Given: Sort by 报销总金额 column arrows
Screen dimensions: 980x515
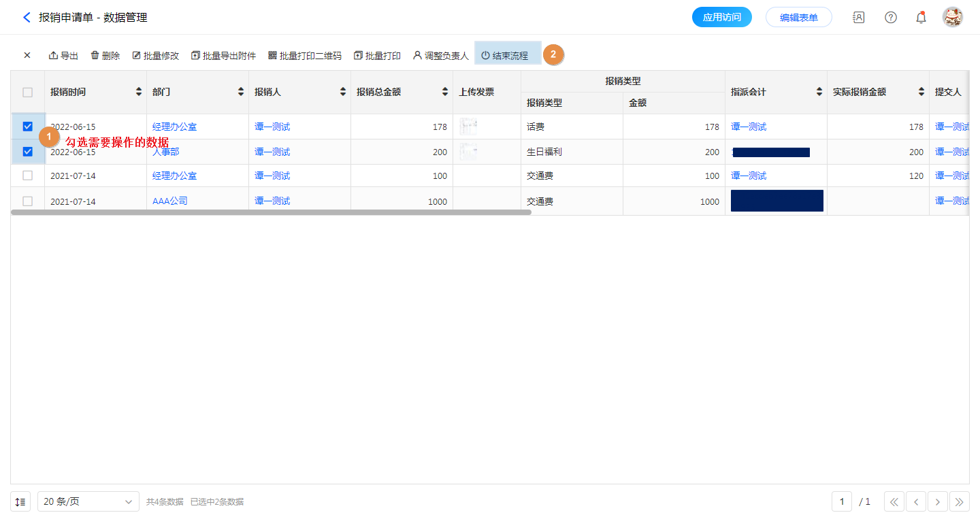Looking at the screenshot, I should 446,92.
